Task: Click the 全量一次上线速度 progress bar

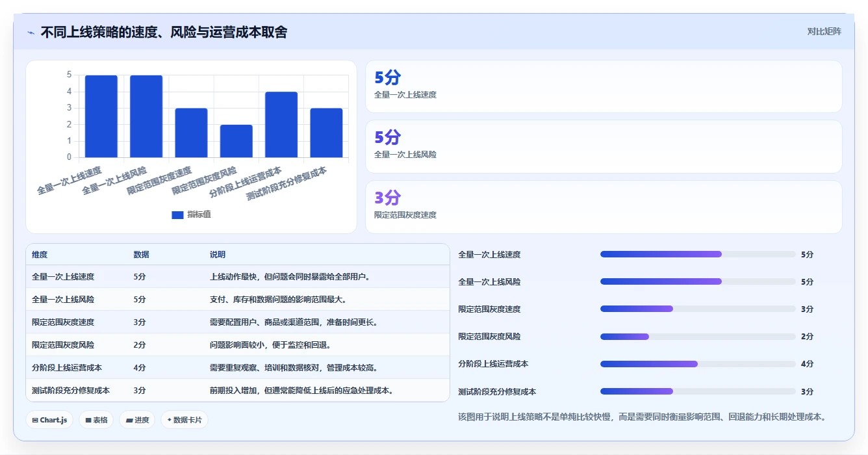Action: (x=698, y=254)
